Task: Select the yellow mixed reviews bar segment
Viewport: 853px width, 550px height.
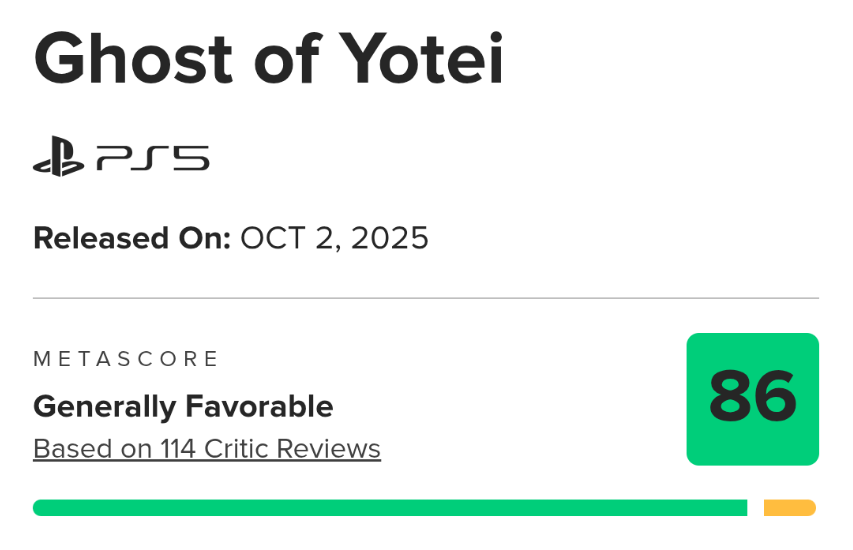Action: tap(789, 508)
